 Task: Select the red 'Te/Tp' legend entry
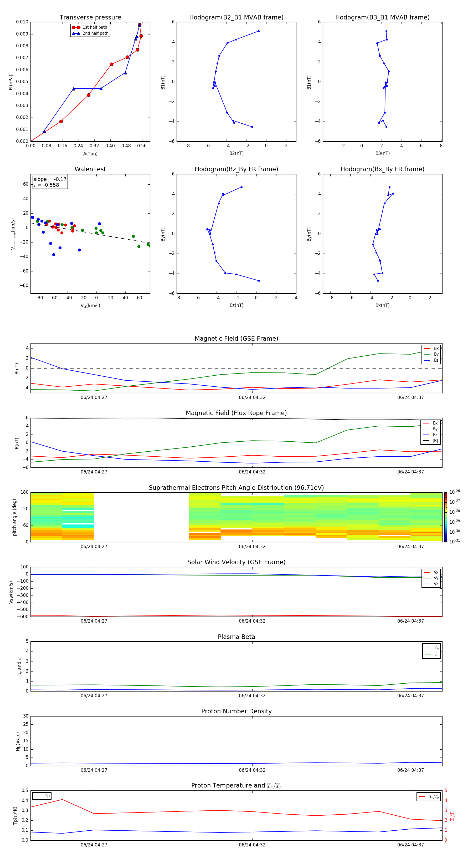click(429, 796)
